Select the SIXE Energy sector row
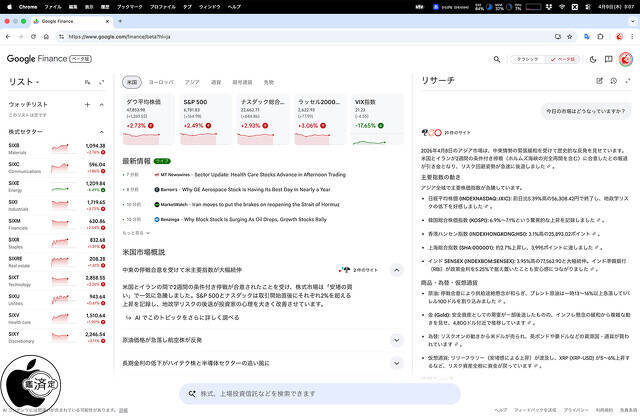640x416 pixels. (x=60, y=186)
